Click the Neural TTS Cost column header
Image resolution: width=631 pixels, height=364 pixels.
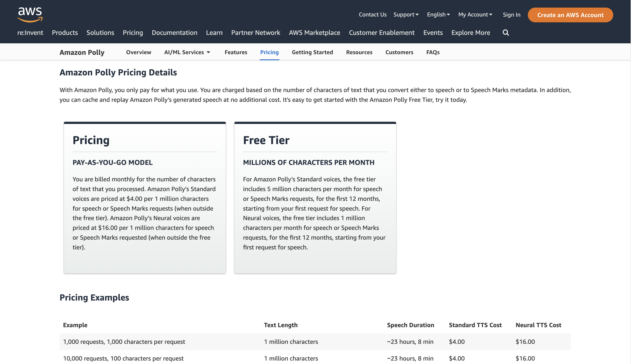[538, 325]
